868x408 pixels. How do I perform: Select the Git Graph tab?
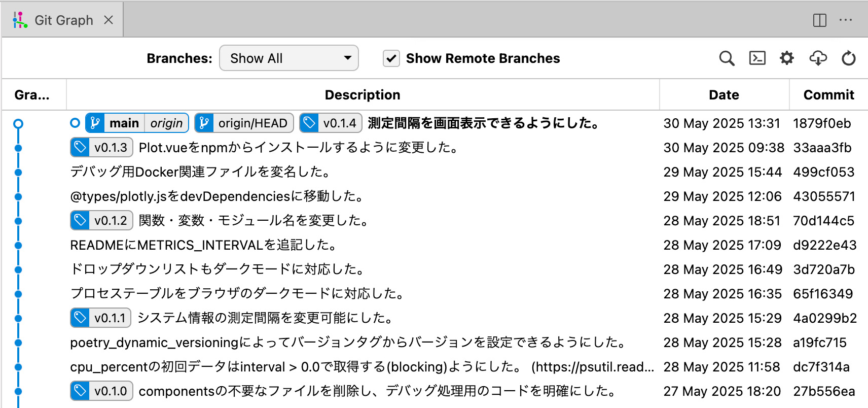(63, 20)
